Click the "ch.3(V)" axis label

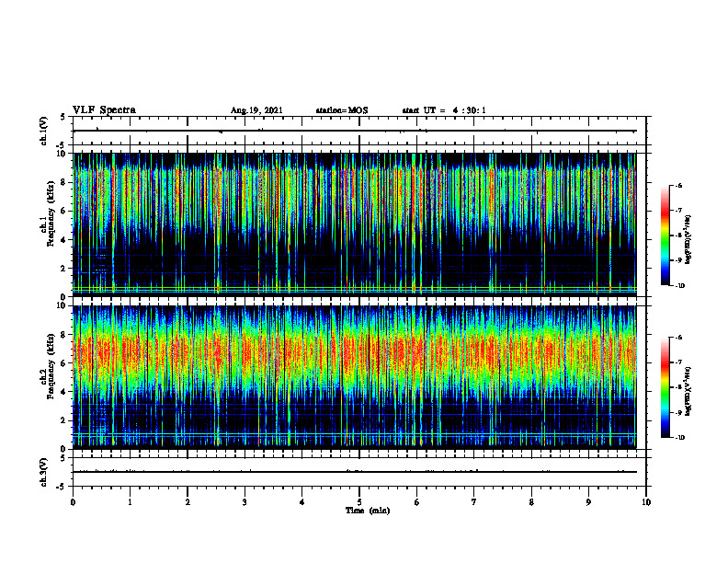click(x=43, y=472)
